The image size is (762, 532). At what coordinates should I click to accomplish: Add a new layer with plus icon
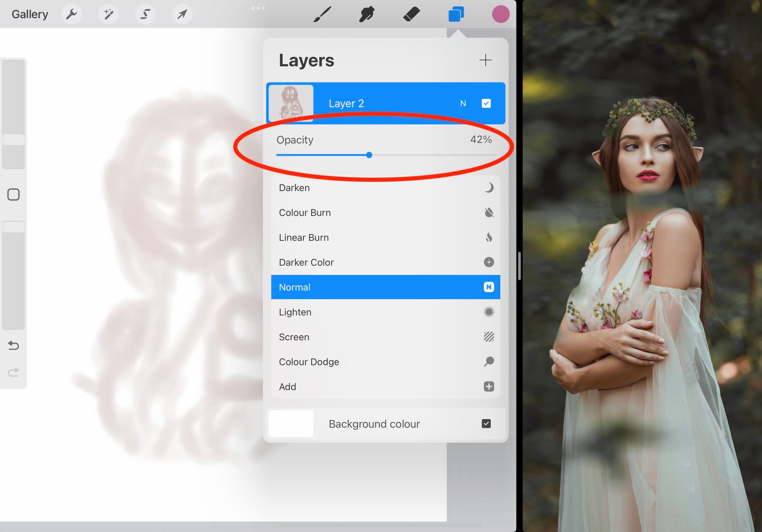(x=485, y=60)
